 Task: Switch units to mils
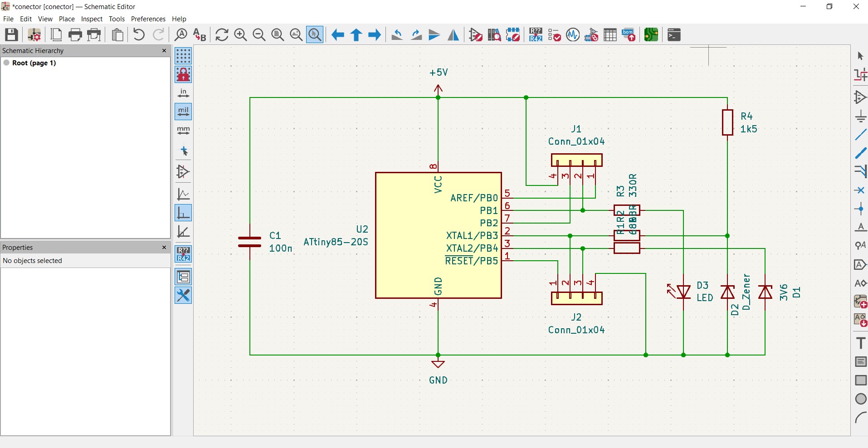coord(183,112)
